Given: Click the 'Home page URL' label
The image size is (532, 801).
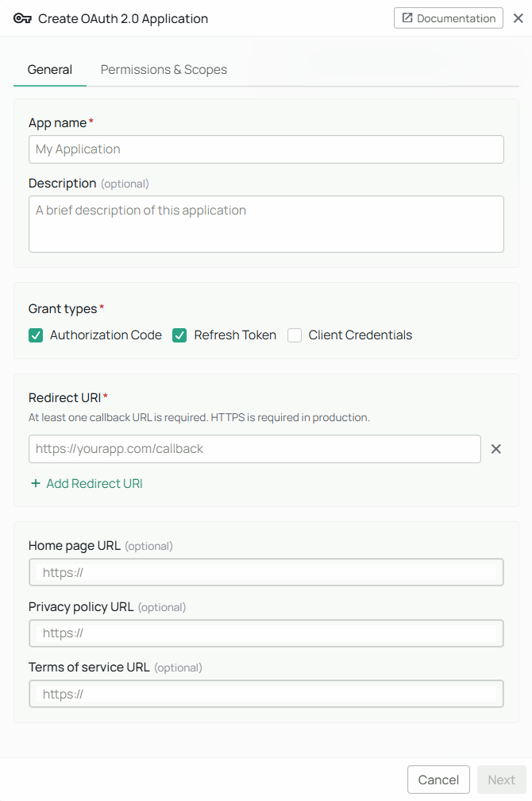Looking at the screenshot, I should pos(75,546).
